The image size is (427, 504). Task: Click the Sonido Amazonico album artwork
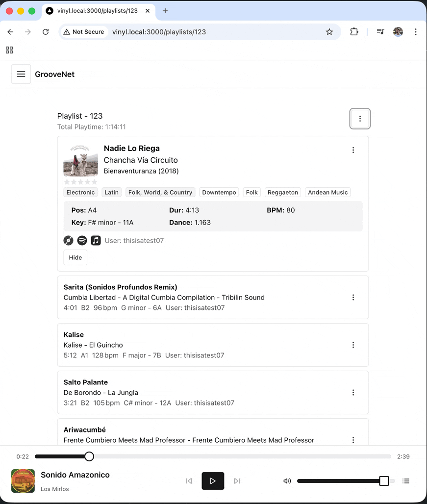(x=23, y=481)
